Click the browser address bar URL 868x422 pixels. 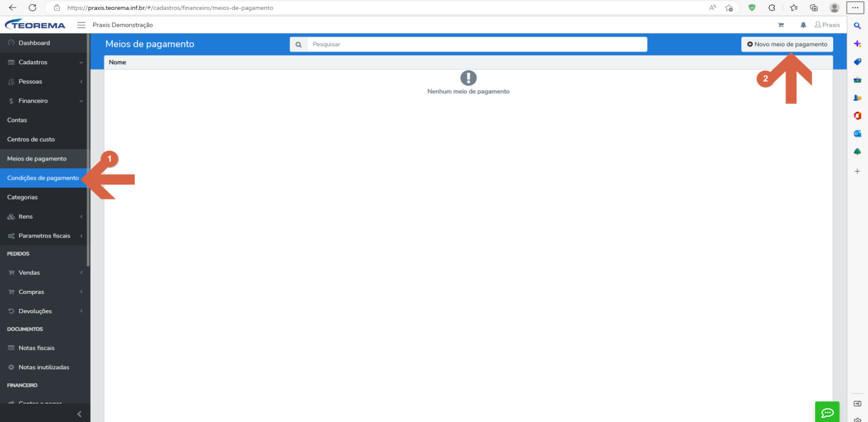(x=170, y=8)
